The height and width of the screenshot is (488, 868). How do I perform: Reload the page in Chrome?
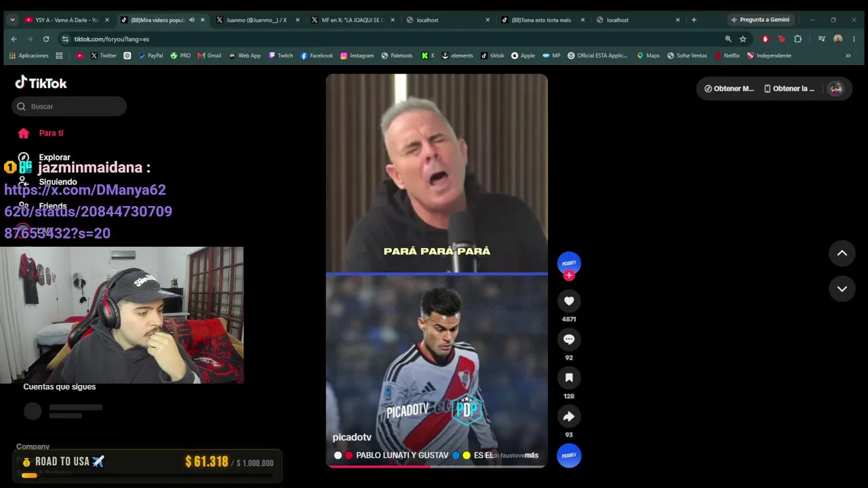click(x=46, y=39)
